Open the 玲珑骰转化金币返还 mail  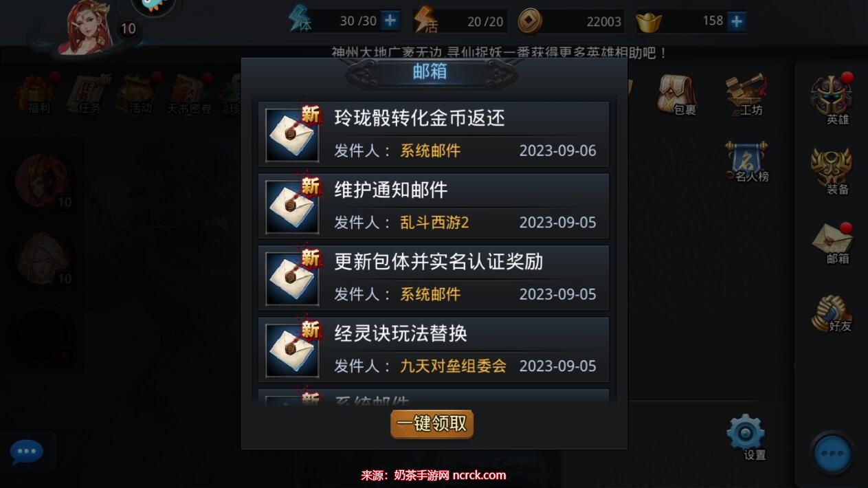434,134
